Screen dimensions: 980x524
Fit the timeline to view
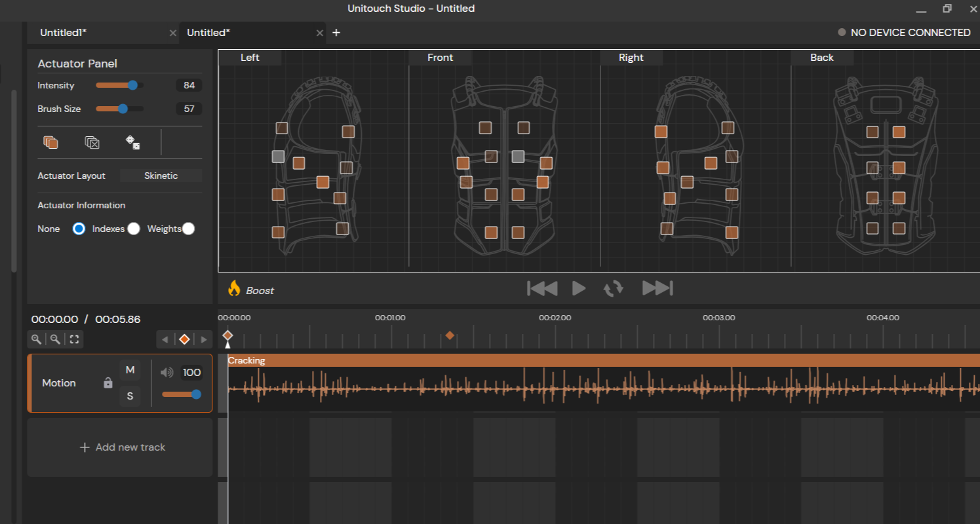[x=75, y=339]
